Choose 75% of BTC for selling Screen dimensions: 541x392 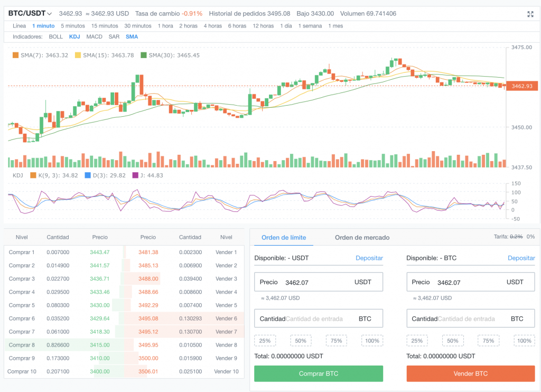(x=489, y=341)
